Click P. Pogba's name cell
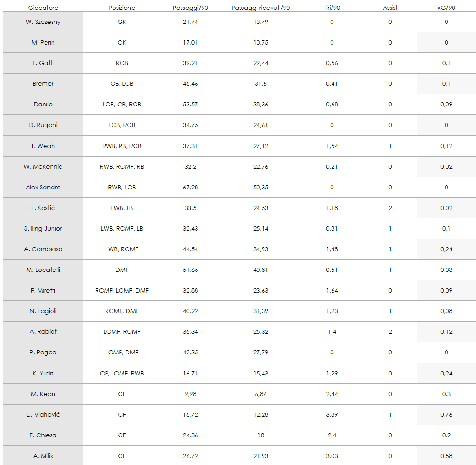The width and height of the screenshot is (476, 465). coord(43,352)
